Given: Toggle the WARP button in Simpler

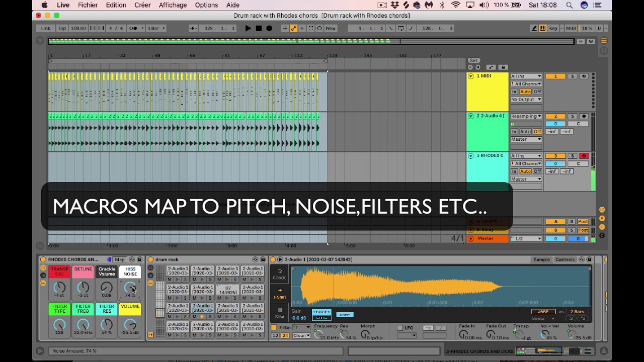Looking at the screenshot, I should coord(543,312).
